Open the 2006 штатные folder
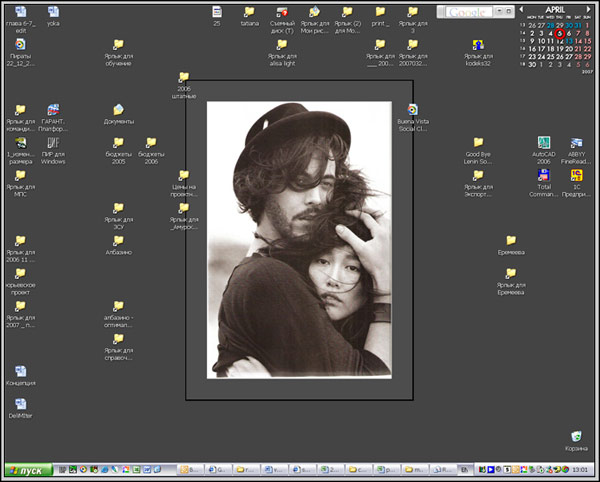 184,77
